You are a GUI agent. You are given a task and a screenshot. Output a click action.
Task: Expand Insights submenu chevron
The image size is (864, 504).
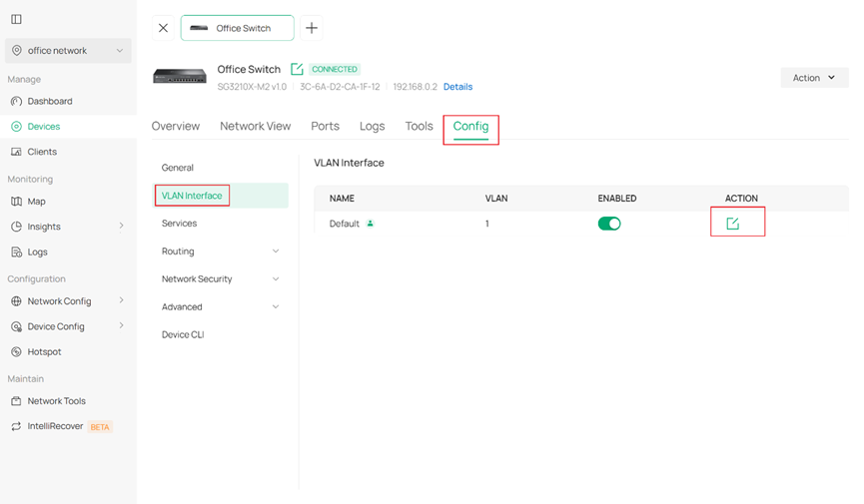(121, 226)
